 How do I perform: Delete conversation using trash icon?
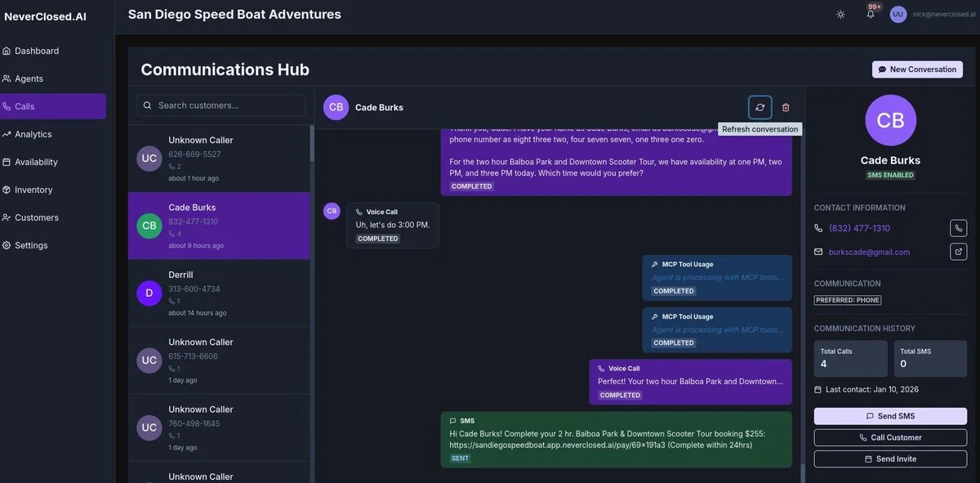click(x=786, y=107)
